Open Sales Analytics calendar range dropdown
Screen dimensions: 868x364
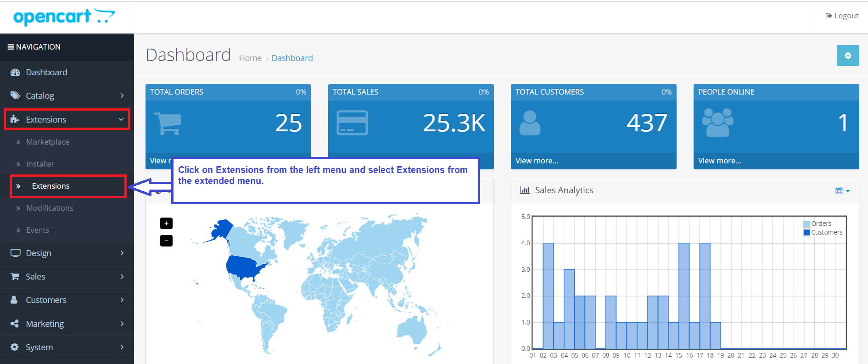(842, 190)
